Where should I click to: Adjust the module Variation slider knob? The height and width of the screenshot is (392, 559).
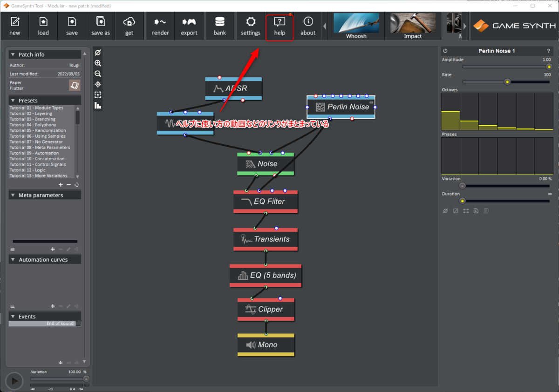pos(463,186)
